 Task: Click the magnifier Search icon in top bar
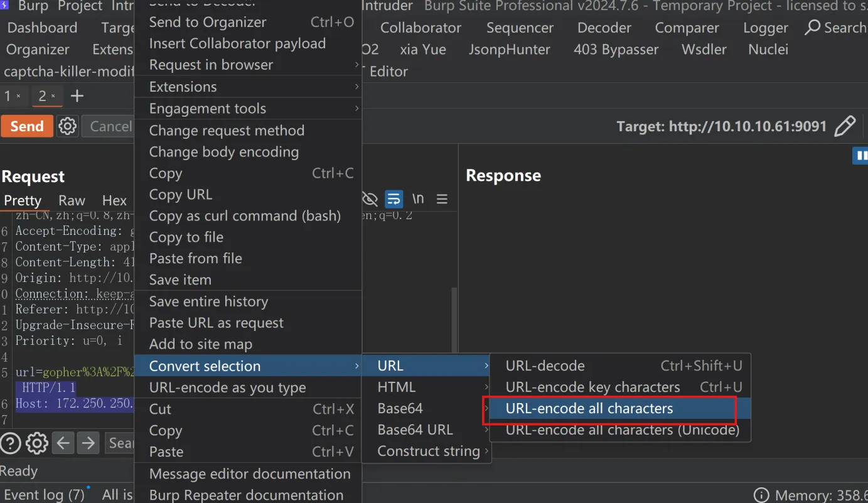coord(813,28)
